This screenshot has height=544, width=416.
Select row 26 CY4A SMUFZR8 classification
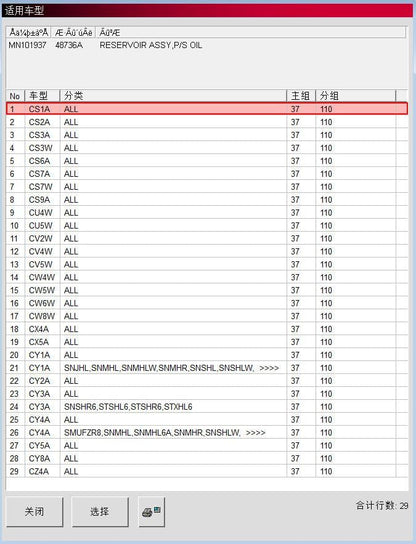click(x=207, y=433)
